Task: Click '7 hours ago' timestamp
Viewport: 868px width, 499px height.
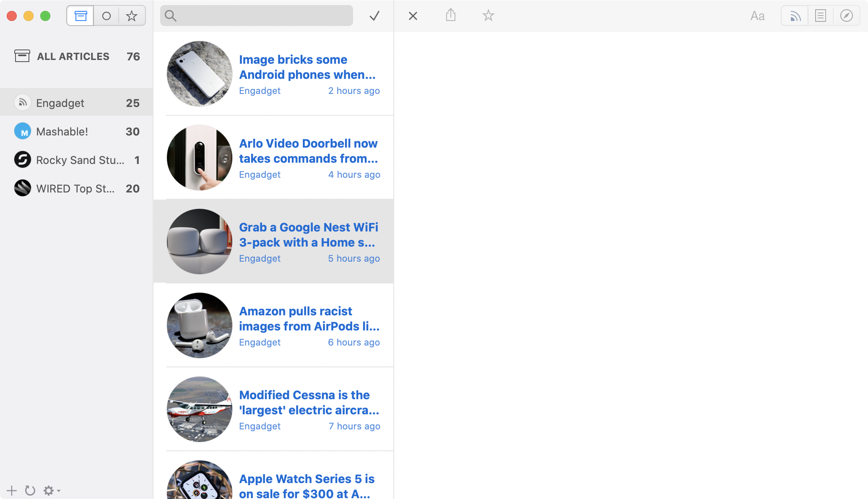Action: 354,426
